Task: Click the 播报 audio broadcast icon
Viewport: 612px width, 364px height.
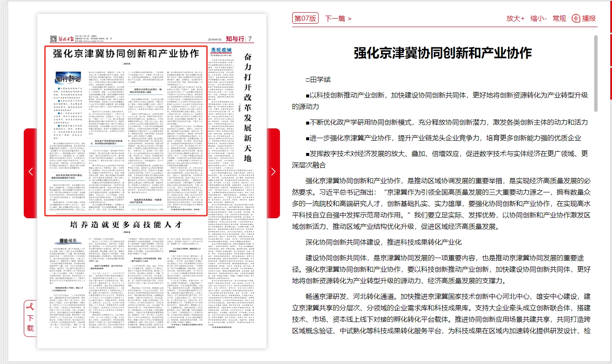Action: pyautogui.click(x=576, y=18)
